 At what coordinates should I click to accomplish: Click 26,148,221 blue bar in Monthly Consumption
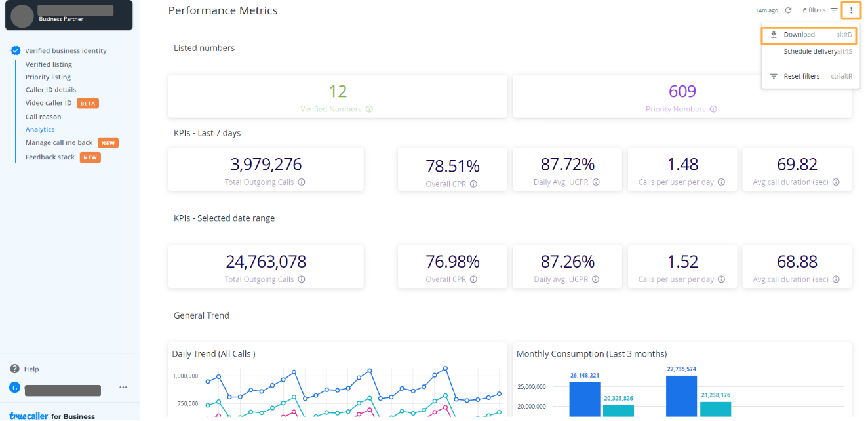pos(585,399)
